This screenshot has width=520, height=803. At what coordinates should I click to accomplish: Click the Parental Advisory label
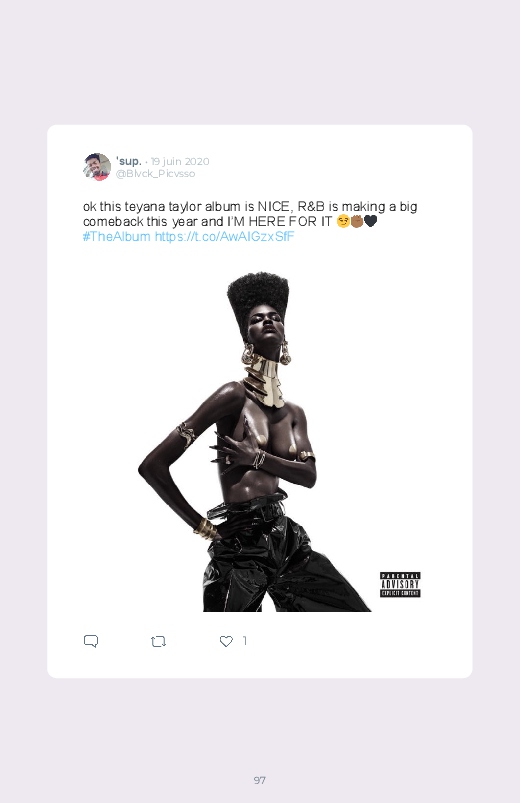tap(400, 584)
